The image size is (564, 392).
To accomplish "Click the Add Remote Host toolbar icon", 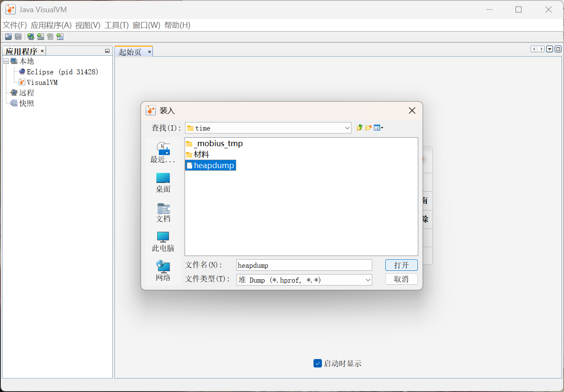I will [x=31, y=37].
